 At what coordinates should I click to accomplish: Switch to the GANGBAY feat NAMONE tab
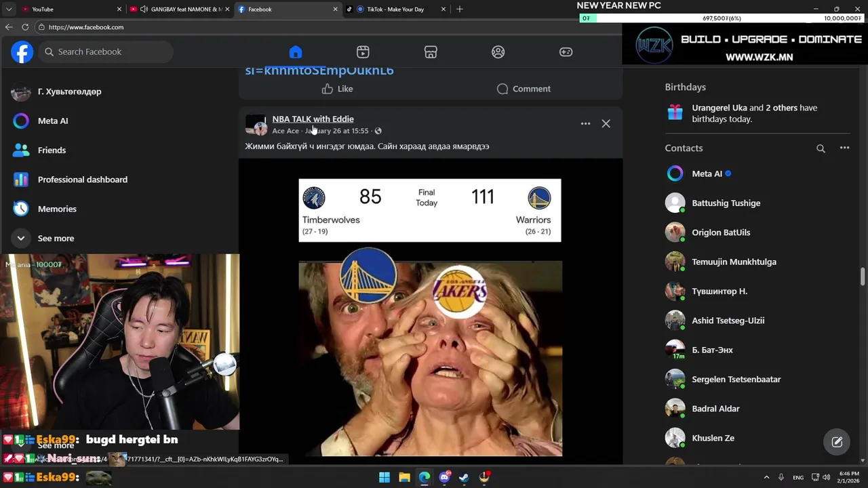click(x=180, y=9)
